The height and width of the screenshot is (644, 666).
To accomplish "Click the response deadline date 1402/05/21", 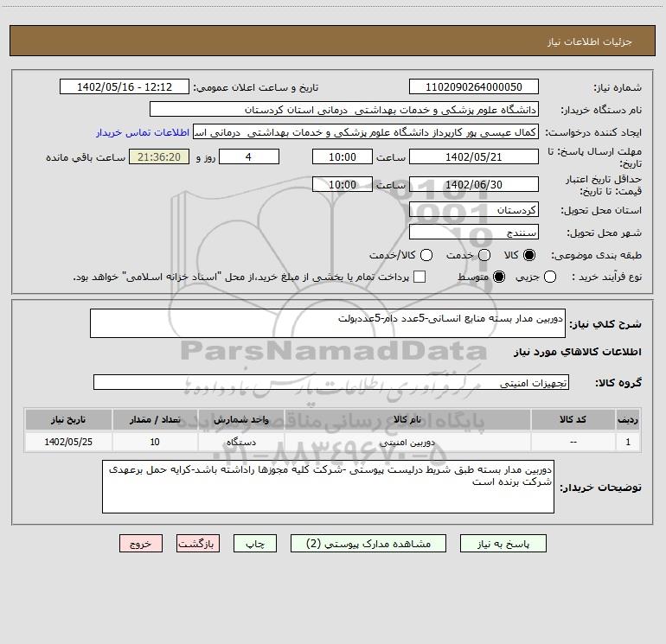I will [474, 157].
